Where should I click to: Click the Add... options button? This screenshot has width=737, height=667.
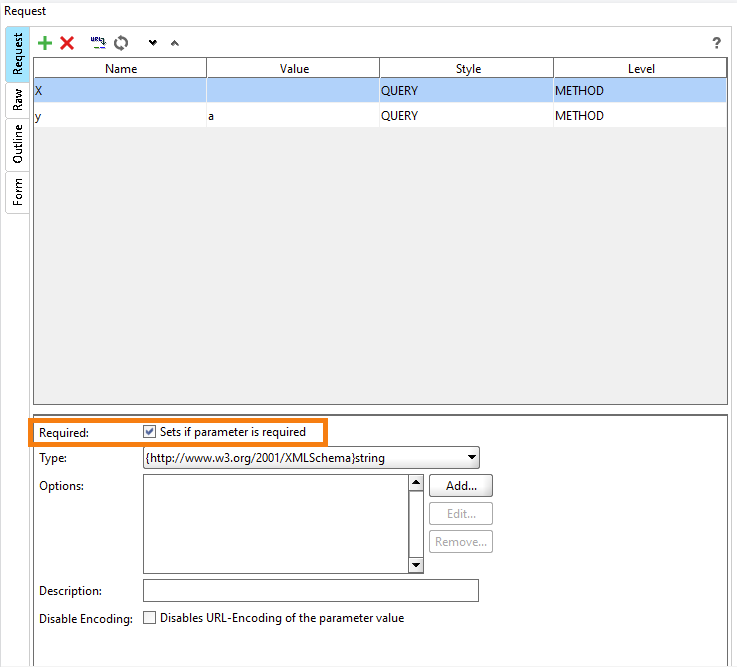click(x=461, y=486)
